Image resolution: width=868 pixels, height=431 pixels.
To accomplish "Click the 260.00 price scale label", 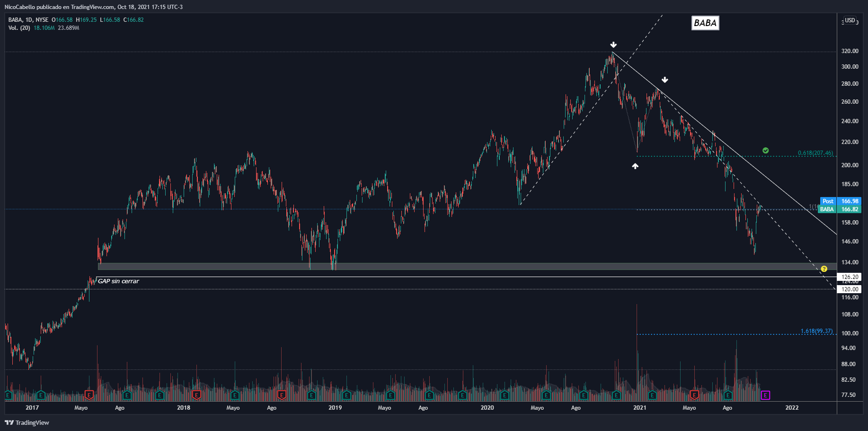I will tap(850, 102).
